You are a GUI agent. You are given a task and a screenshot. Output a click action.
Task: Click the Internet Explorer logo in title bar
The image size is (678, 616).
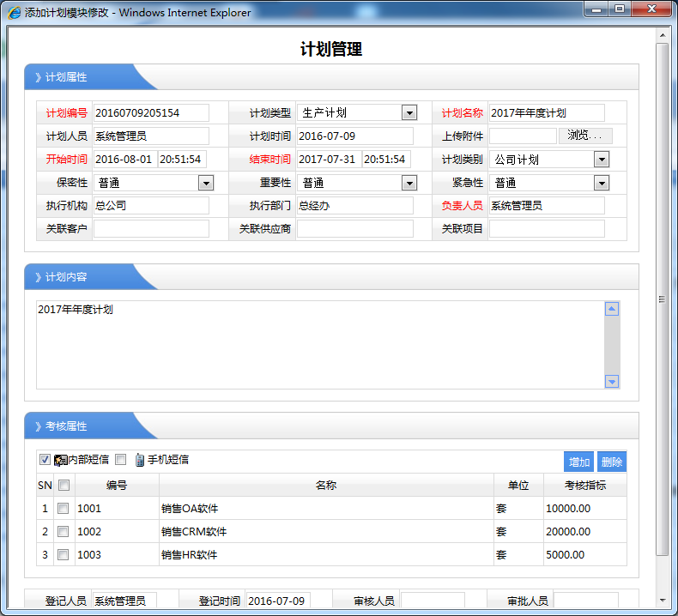(x=14, y=12)
